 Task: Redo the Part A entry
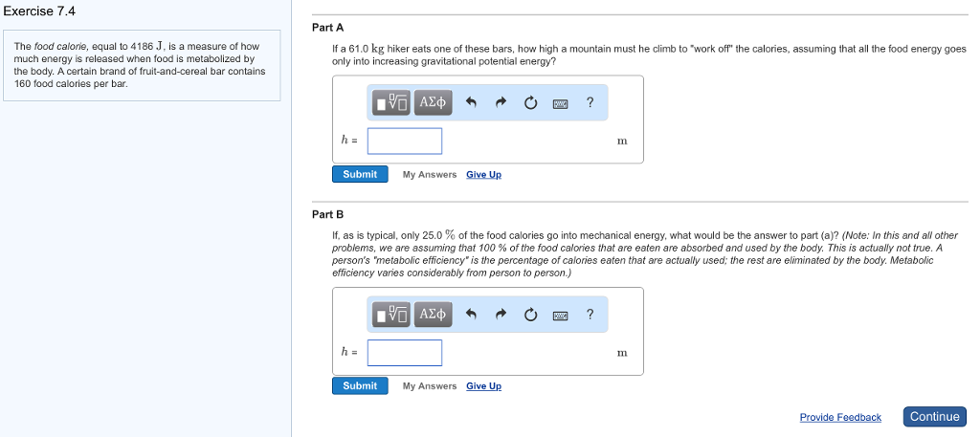[501, 102]
